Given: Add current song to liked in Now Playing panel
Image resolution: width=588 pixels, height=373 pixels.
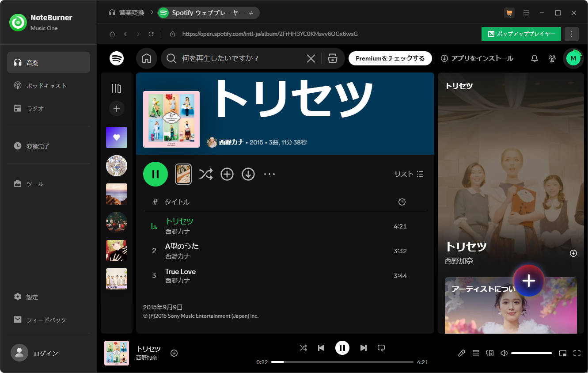Looking at the screenshot, I should click(x=573, y=253).
